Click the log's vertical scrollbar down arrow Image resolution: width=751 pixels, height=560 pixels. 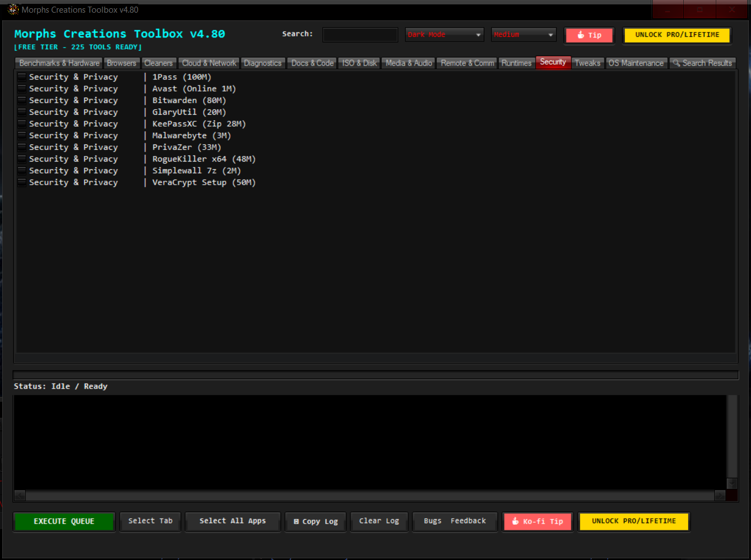732,483
